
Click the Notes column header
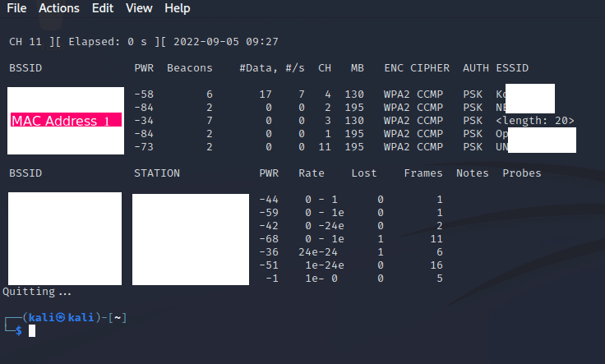(x=473, y=173)
